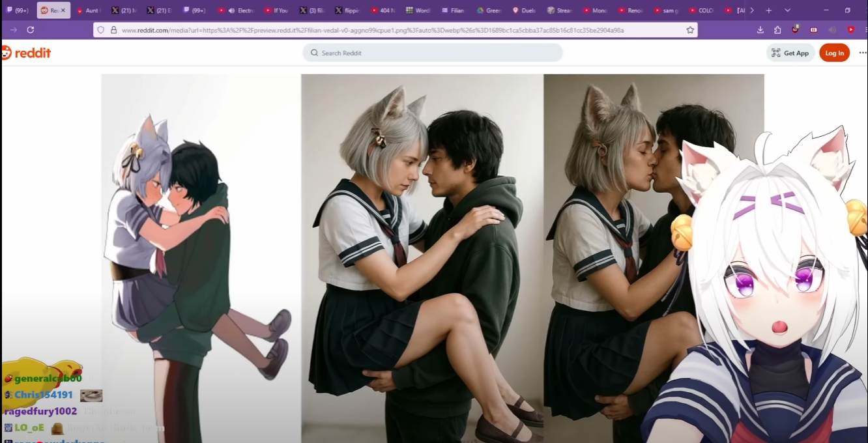Switch to the flippin X tab
The image size is (868, 443).
point(347,10)
